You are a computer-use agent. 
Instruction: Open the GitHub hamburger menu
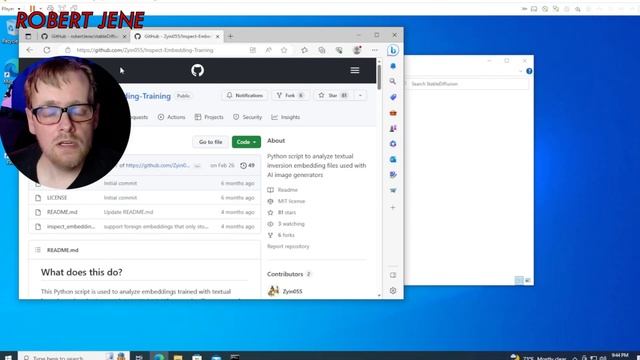tap(355, 70)
